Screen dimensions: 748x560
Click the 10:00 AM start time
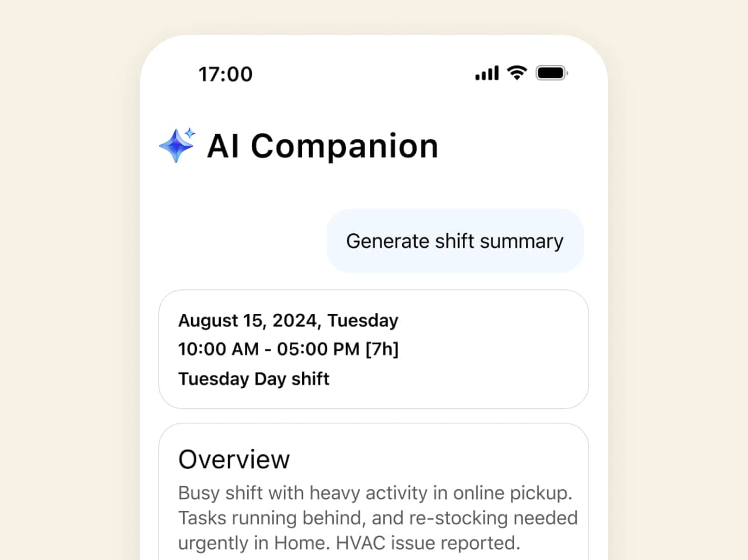click(x=218, y=349)
